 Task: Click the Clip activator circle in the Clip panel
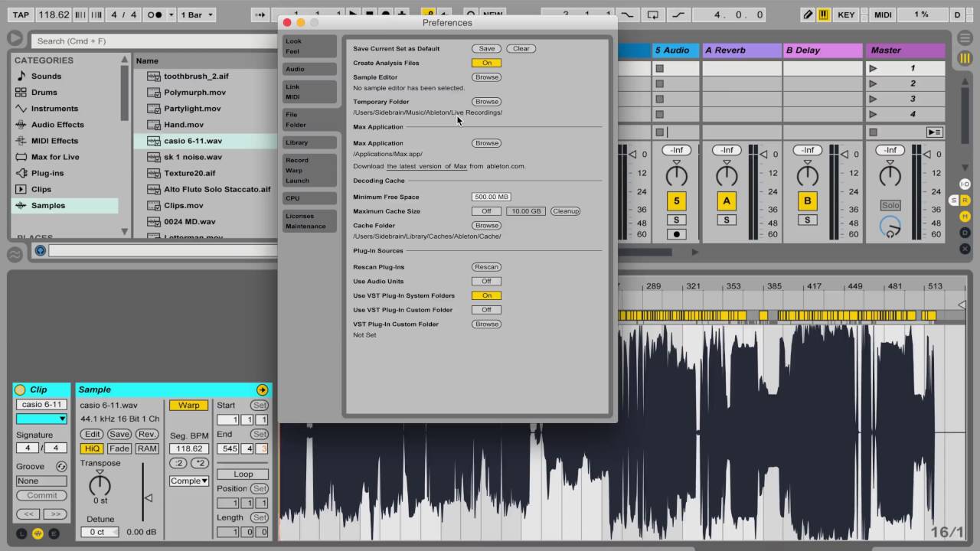20,390
